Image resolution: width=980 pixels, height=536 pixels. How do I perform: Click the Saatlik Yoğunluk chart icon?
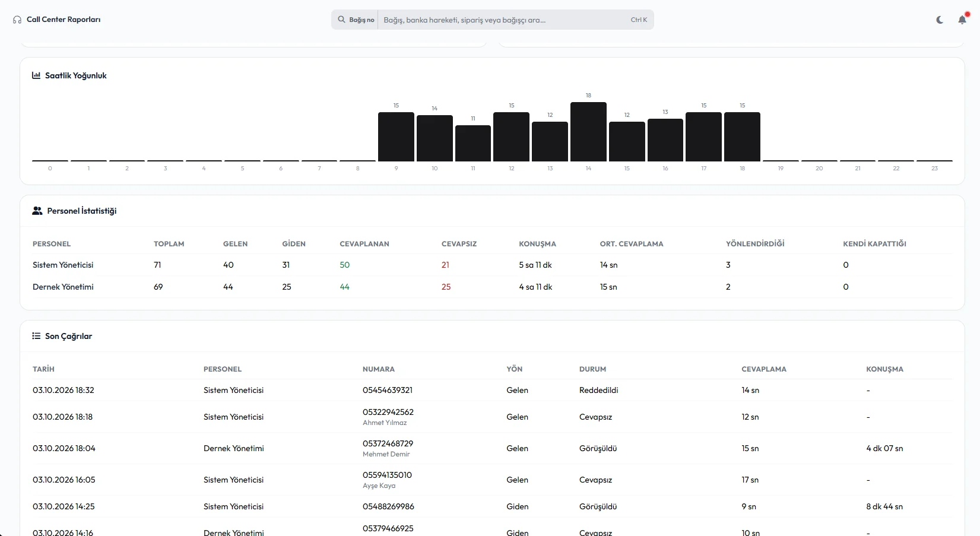tap(36, 75)
